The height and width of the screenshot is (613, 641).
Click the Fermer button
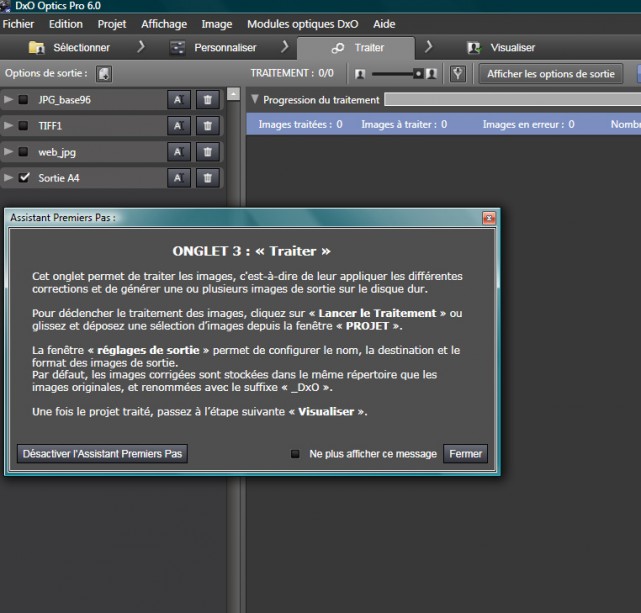[465, 454]
